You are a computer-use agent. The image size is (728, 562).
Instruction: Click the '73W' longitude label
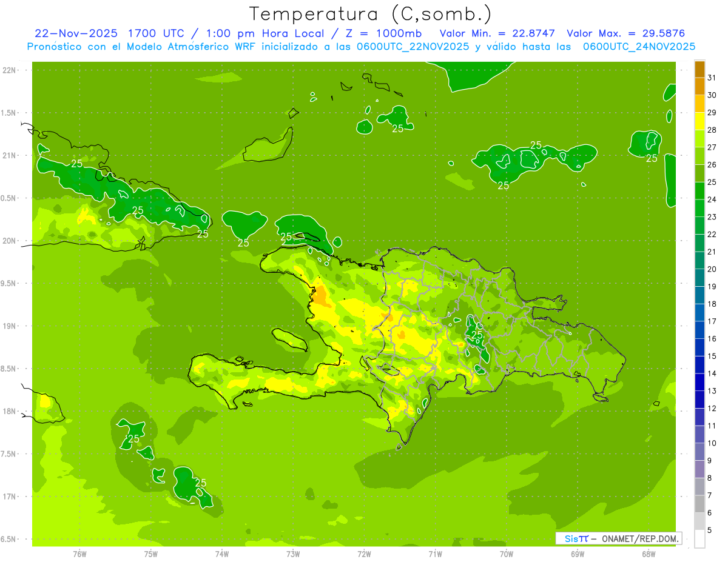coord(293,554)
